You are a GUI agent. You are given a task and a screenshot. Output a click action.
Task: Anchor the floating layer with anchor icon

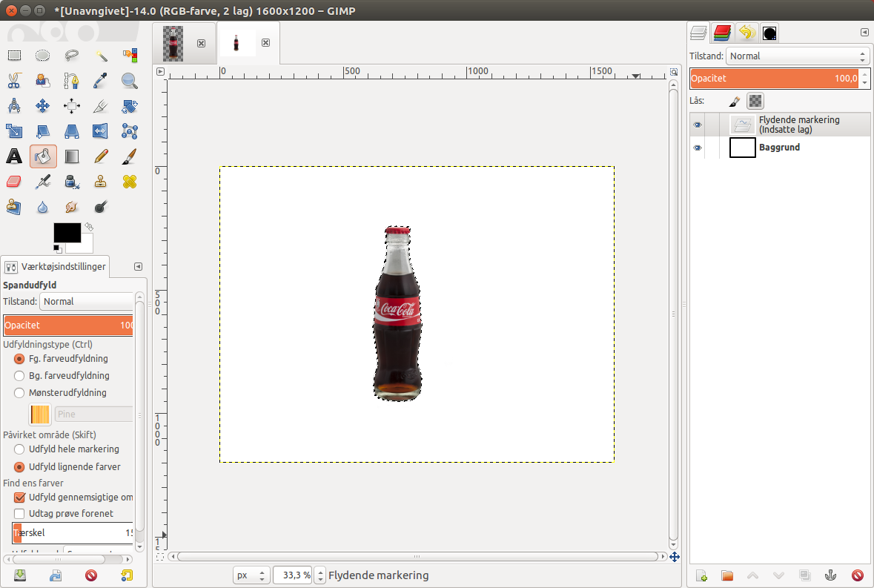830,575
